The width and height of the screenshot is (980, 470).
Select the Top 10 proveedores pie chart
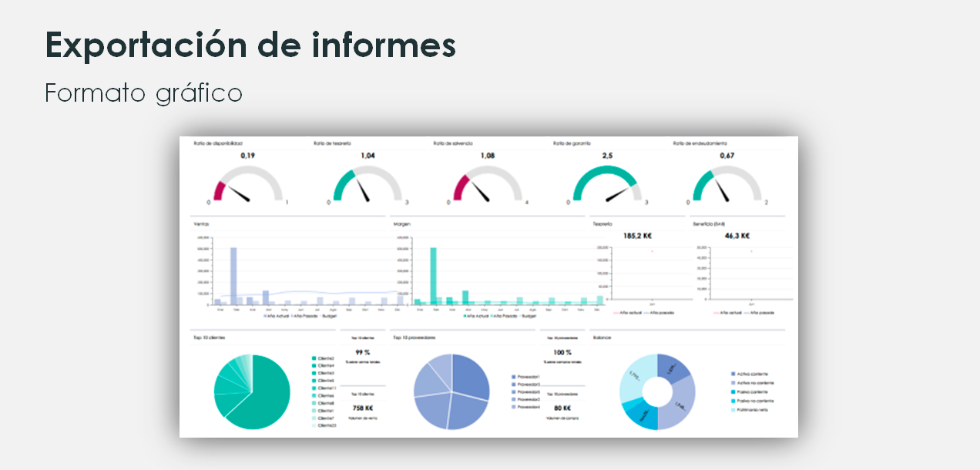[451, 391]
